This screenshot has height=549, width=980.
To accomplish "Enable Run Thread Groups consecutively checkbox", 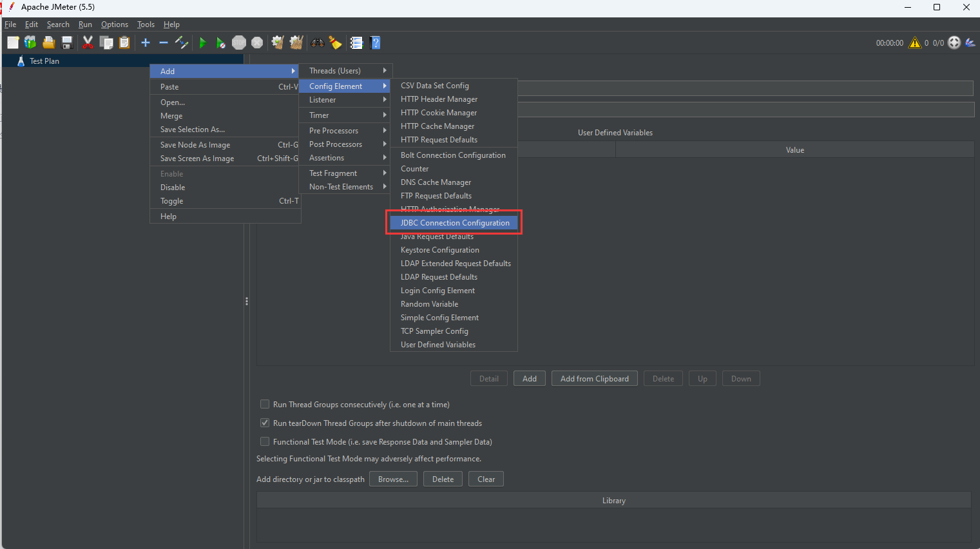I will [x=264, y=404].
